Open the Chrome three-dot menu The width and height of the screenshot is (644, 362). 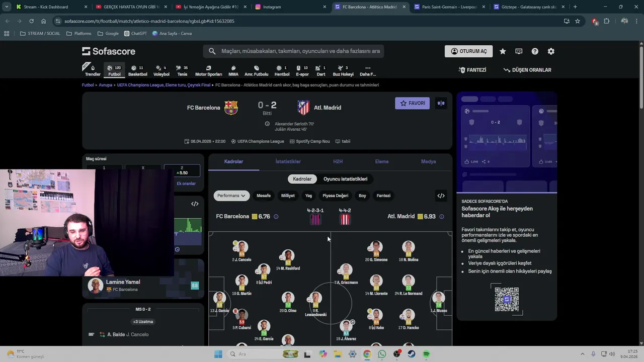(637, 21)
